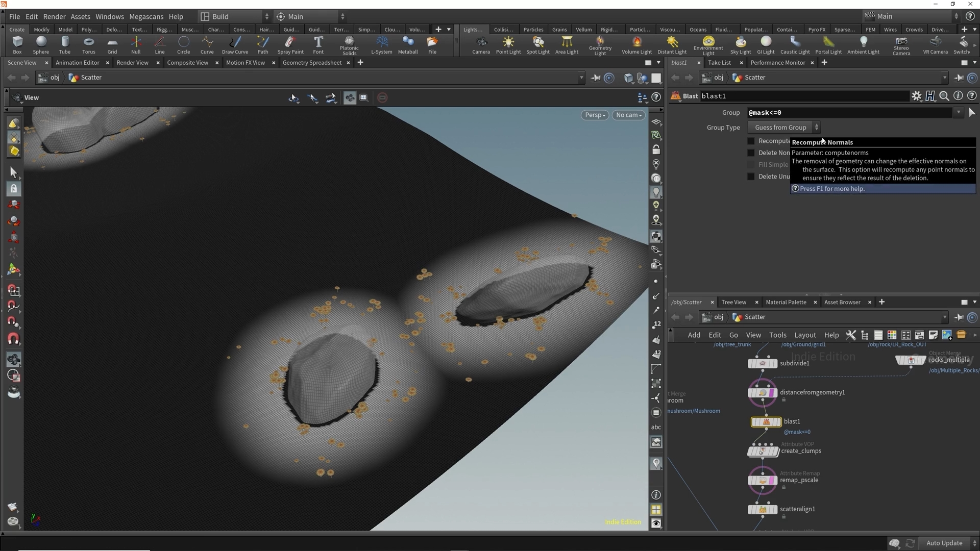
Task: Select the Sphere shelf tool
Action: 41,44
